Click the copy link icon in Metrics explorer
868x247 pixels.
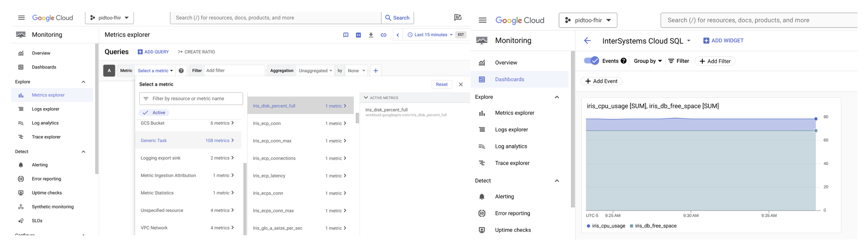click(383, 35)
